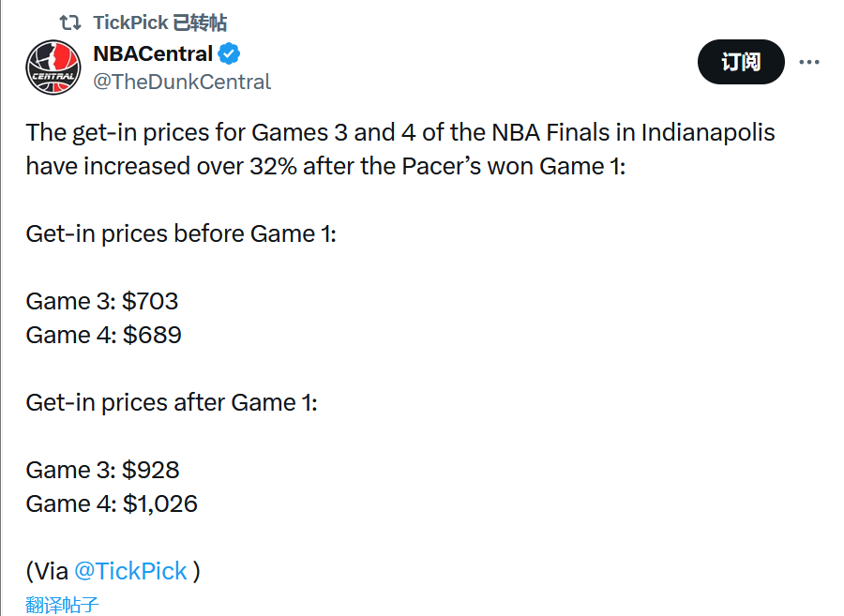844x616 pixels.
Task: Click the 'Game 3: $703' line
Action: pos(101,301)
